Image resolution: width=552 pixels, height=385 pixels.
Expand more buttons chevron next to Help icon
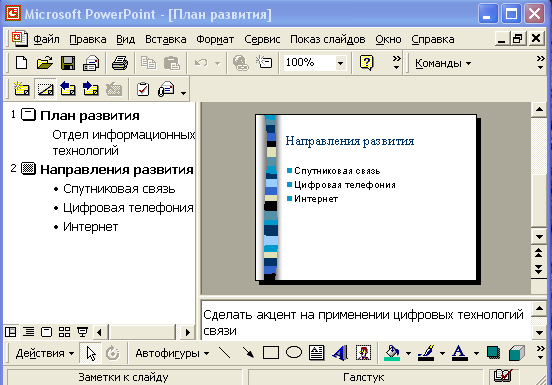[397, 62]
